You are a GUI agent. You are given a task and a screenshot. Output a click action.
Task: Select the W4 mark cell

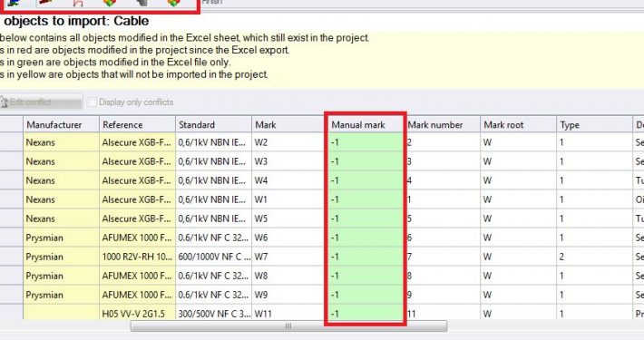[x=289, y=180]
